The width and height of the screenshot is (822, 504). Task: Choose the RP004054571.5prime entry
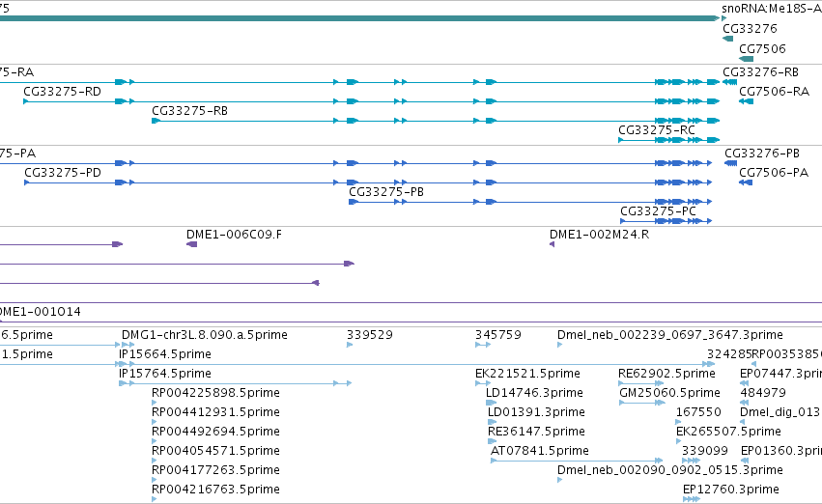215,452
